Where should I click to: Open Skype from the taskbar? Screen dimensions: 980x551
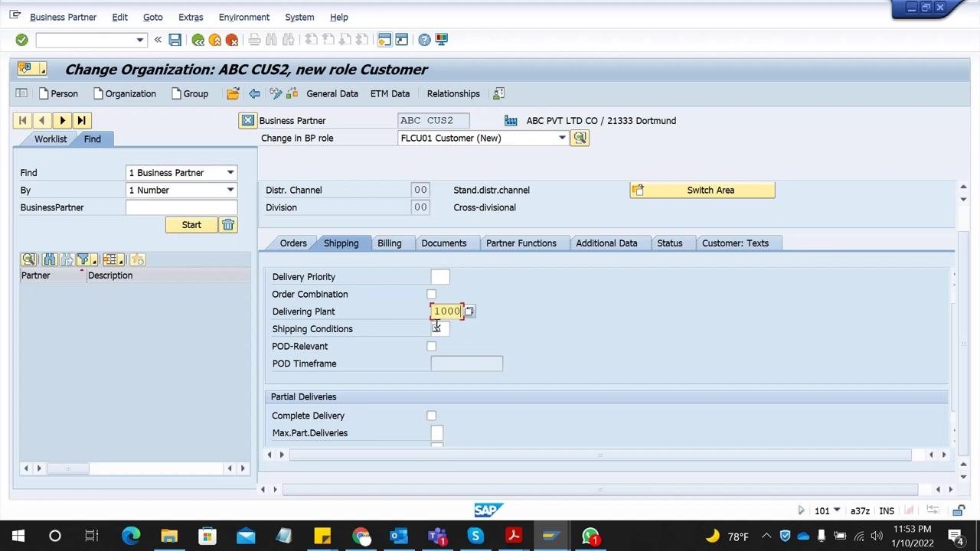click(x=475, y=536)
